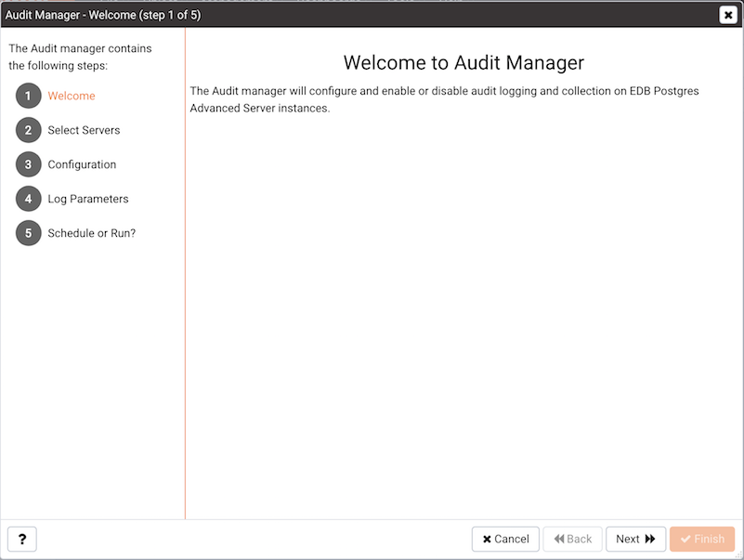The width and height of the screenshot is (744, 560).
Task: Close the Audit Manager dialog
Action: click(728, 15)
